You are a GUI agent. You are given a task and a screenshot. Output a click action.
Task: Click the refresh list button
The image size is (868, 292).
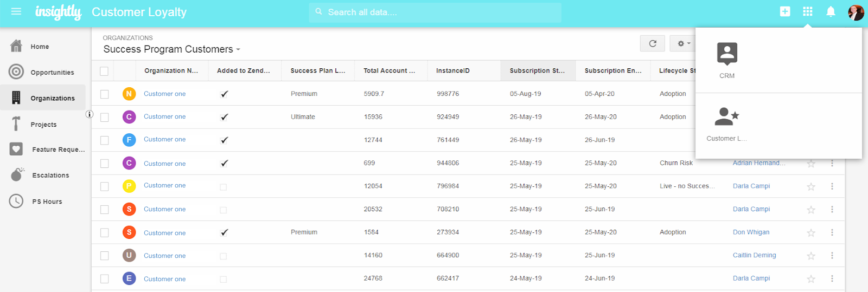pos(653,43)
